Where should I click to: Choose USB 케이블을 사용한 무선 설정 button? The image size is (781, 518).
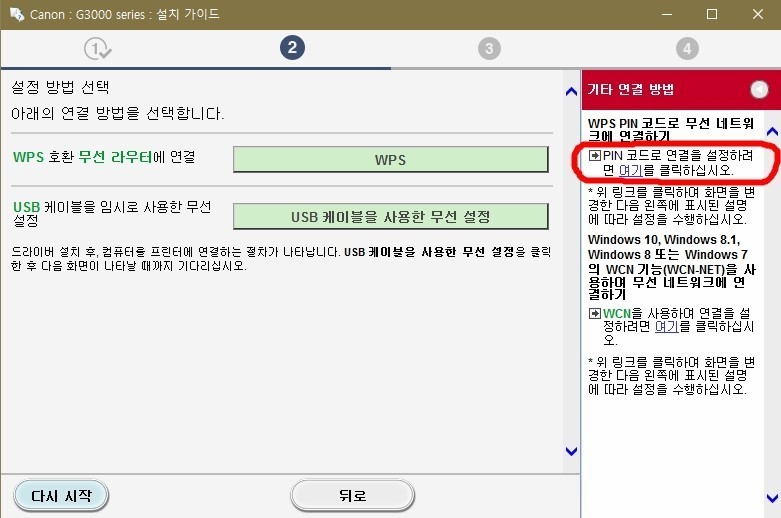click(x=390, y=216)
